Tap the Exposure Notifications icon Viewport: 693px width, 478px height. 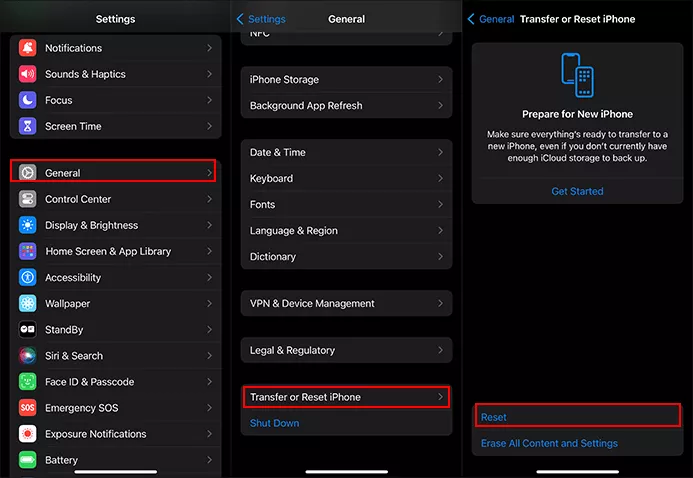click(x=27, y=433)
